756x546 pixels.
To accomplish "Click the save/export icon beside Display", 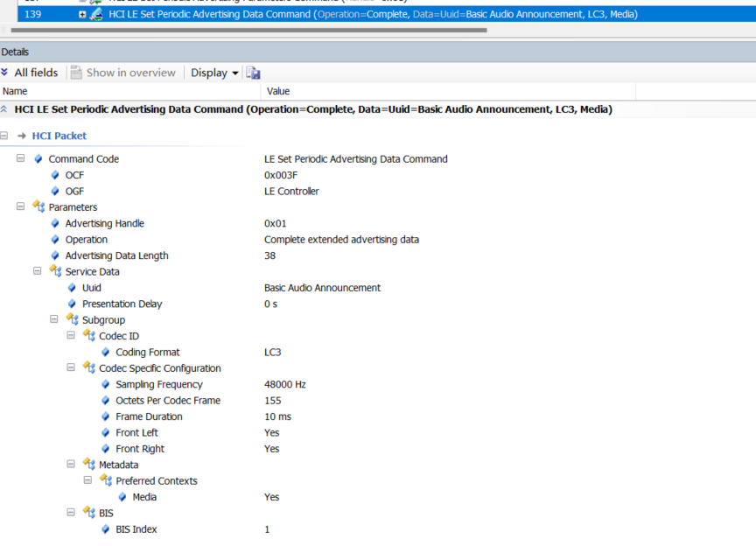I will tap(253, 73).
